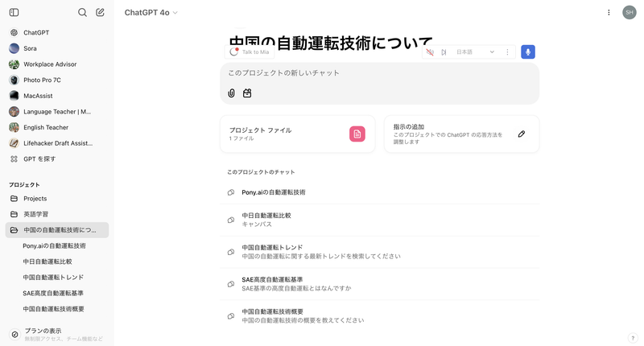Click the chat icon beside Pony.aiの自動運転技術
Viewport: 644px width, 346px height.
click(231, 192)
